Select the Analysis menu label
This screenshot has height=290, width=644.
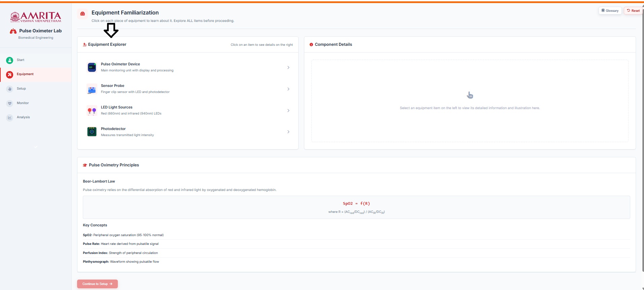coord(23,117)
